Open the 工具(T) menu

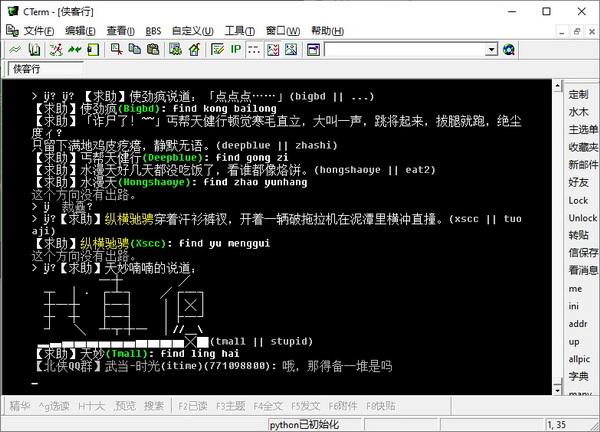[240, 31]
